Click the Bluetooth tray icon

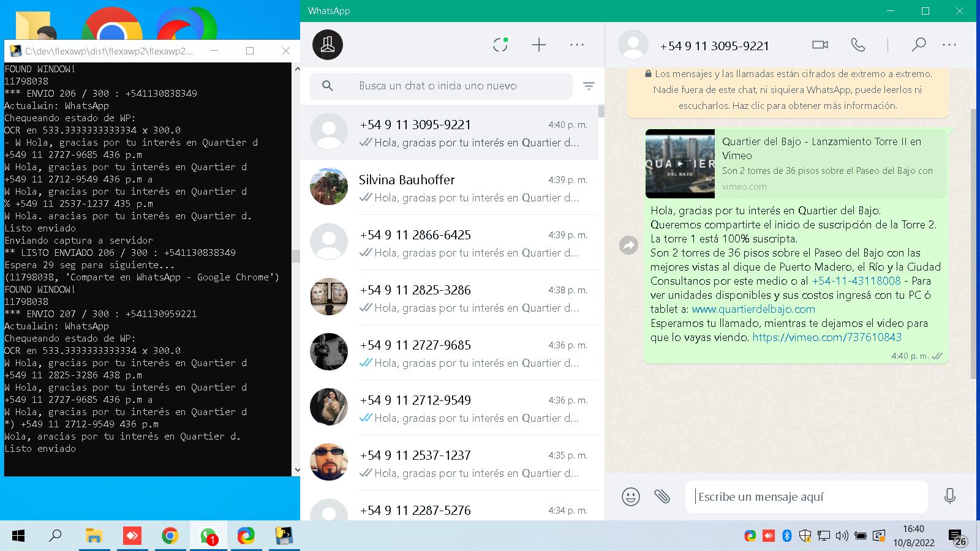tap(786, 536)
